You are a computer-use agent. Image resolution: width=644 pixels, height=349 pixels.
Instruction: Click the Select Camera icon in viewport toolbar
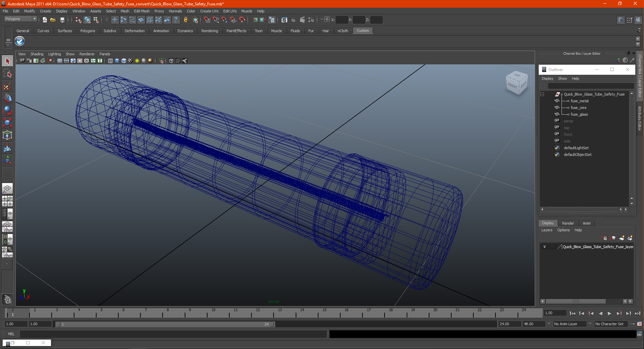pos(22,61)
